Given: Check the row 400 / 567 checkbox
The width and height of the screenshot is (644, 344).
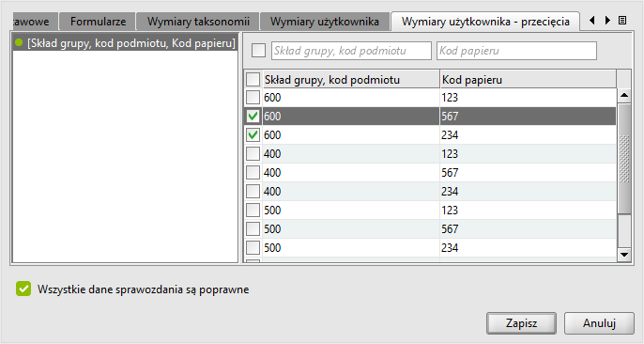Looking at the screenshot, I should tap(253, 173).
